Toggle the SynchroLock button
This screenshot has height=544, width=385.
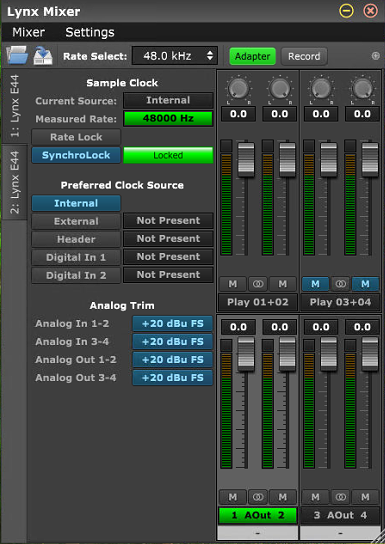pos(76,155)
